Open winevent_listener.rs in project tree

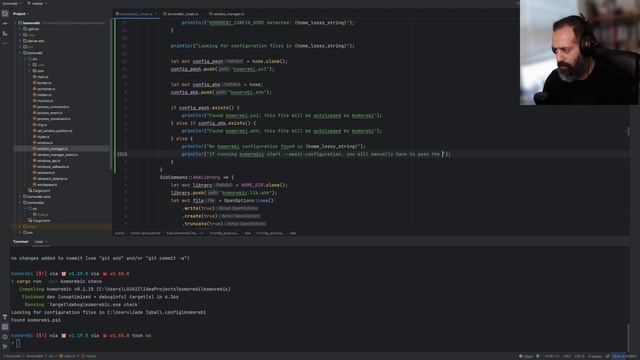tap(52, 179)
